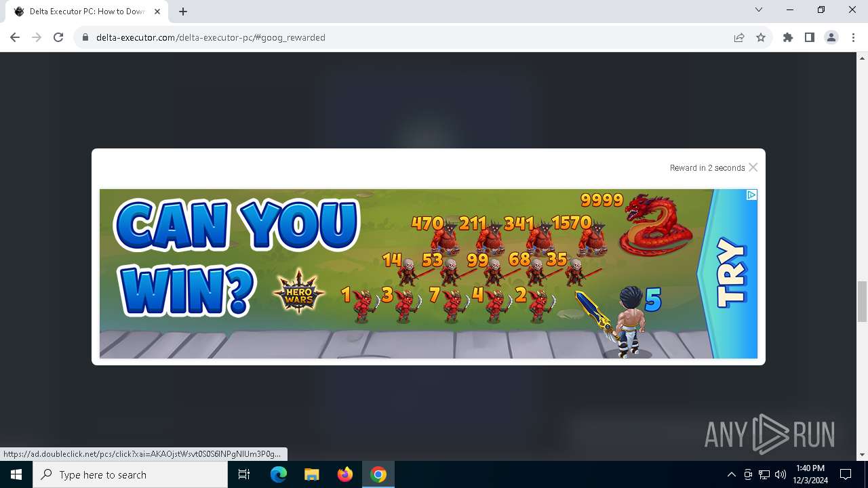This screenshot has width=868, height=488.
Task: Open Task View on the taskbar
Action: tap(244, 474)
